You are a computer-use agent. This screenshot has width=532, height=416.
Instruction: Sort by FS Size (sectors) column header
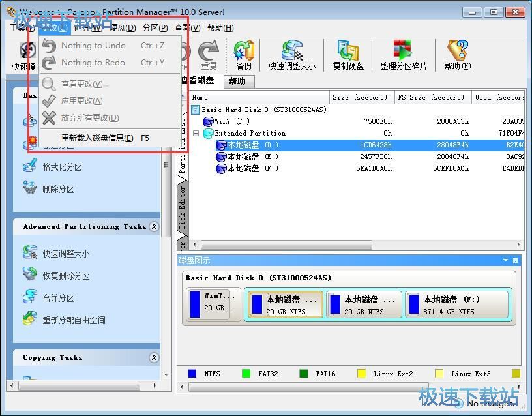tap(434, 97)
